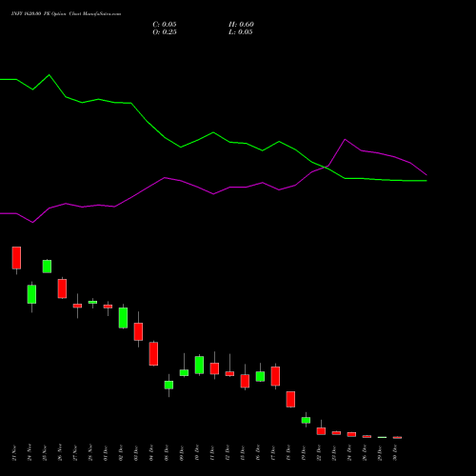This screenshot has width=476, height=476.
Task: Click the open value O: 0.25
Action: tap(165, 32)
